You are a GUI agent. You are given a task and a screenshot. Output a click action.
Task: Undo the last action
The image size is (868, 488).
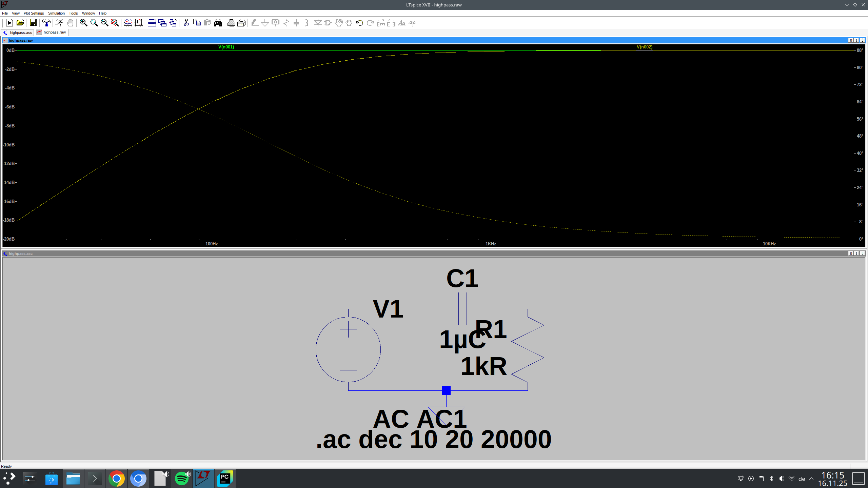pyautogui.click(x=359, y=23)
